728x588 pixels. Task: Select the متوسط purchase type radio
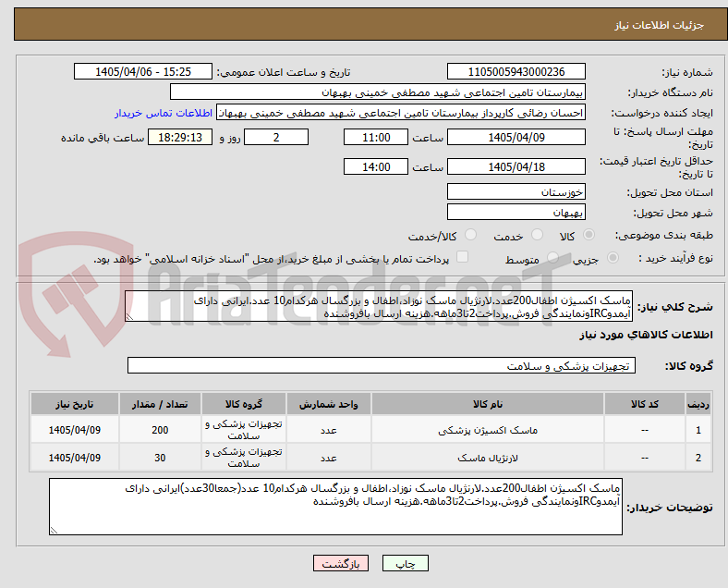click(552, 258)
